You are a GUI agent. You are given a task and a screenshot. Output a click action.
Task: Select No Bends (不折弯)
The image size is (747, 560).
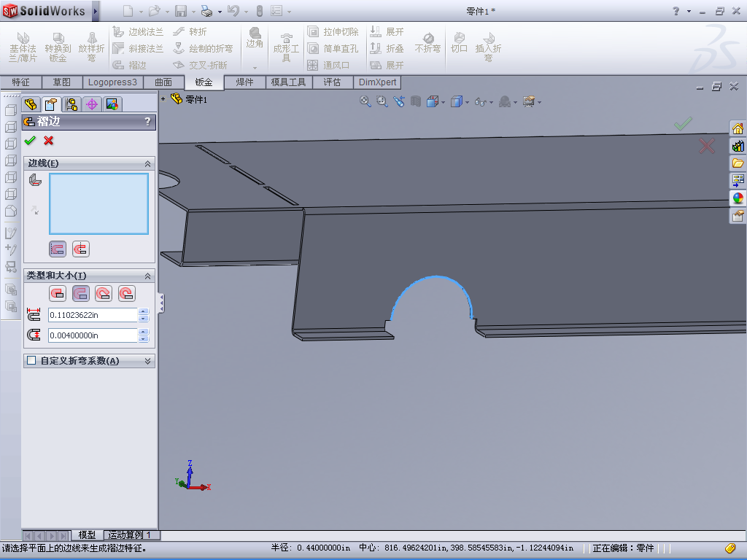[x=427, y=43]
